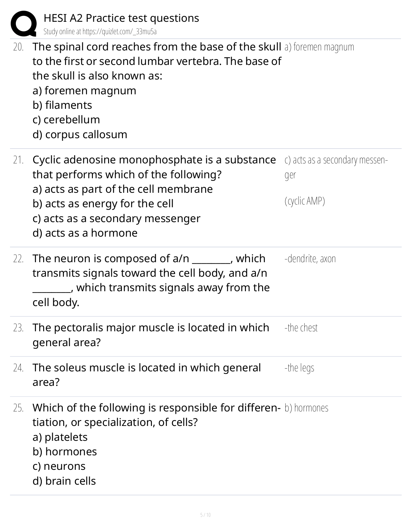Viewport: 411px width, 532px height.
Task: Click the HESI A2 Practice test title
Action: point(121,18)
